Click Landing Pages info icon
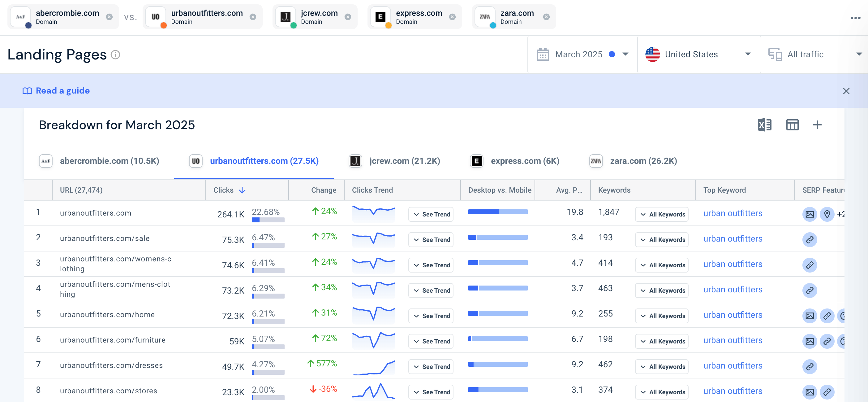This screenshot has width=868, height=402. coord(115,55)
